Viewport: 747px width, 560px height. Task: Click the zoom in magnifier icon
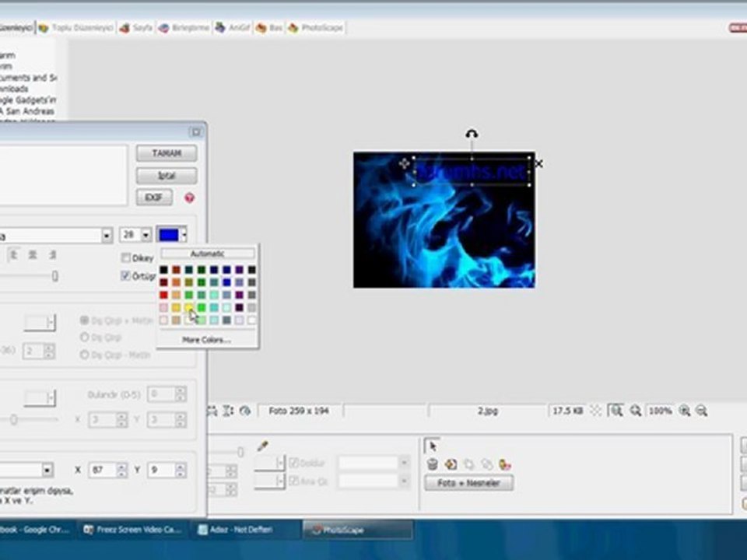(x=685, y=411)
